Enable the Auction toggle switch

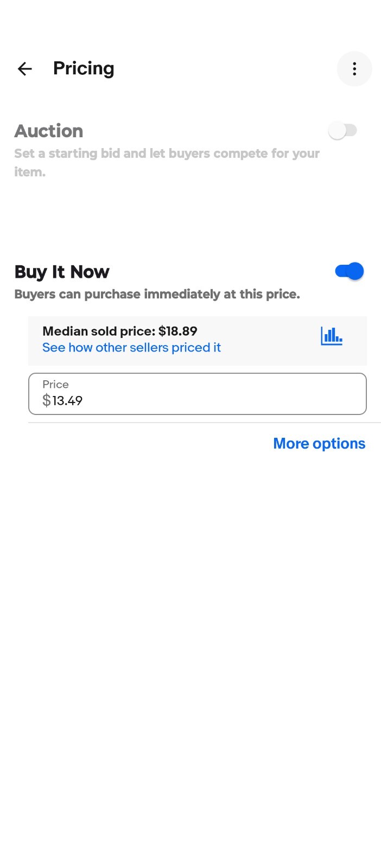pyautogui.click(x=343, y=131)
